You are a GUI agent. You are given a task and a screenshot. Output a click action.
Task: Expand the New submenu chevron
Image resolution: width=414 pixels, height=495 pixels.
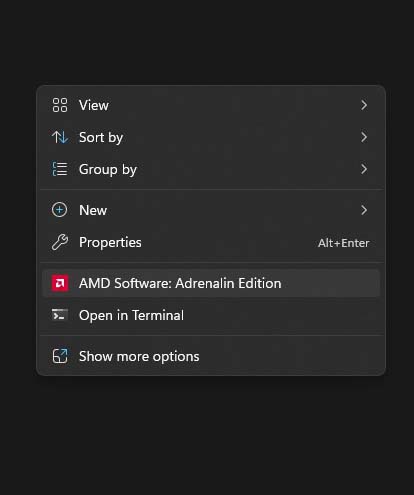coord(364,210)
